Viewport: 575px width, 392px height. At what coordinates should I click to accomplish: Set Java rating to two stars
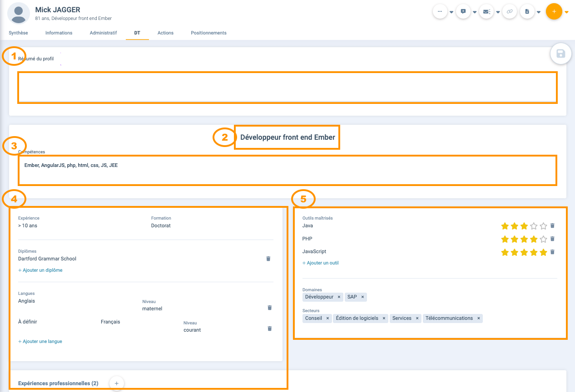514,226
